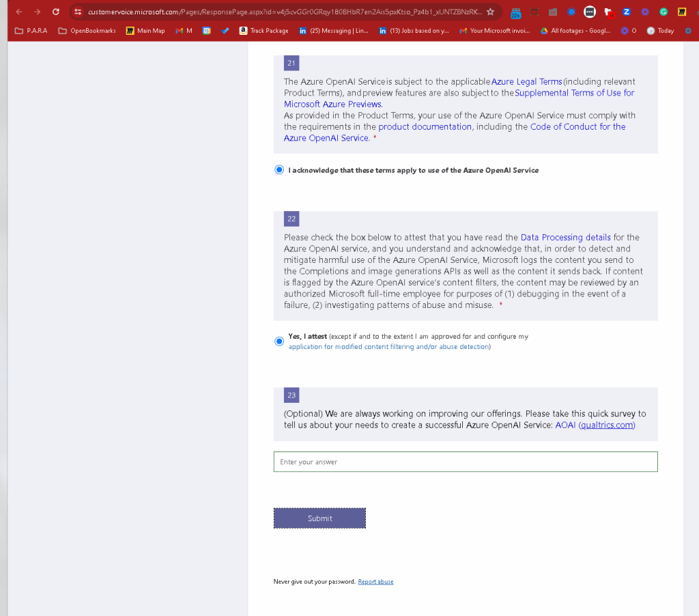Open LinkedIn Jobs based on bookmark
Screen dimensions: 699x616
(x=414, y=31)
